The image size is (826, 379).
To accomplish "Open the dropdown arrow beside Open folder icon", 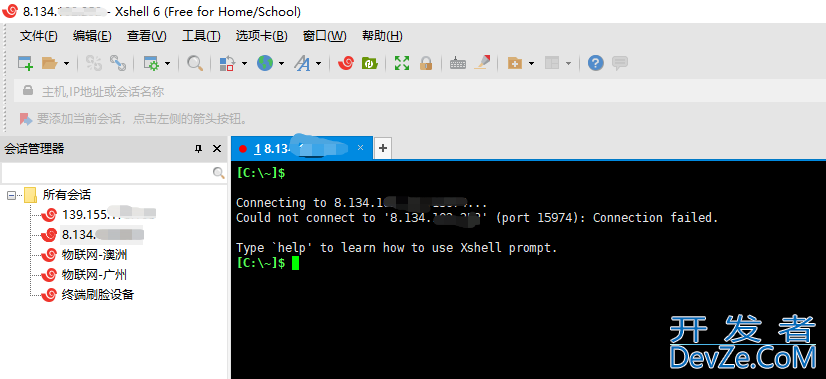I will [66, 64].
